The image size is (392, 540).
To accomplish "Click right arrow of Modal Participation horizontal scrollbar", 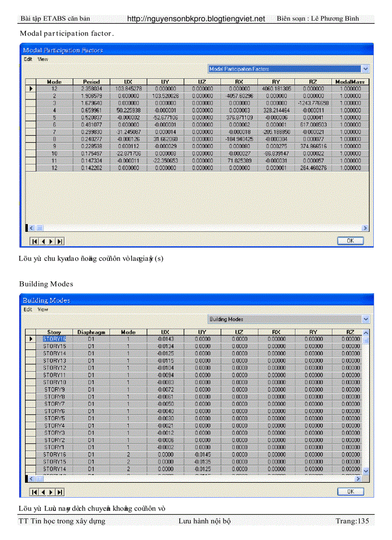I will 365,228.
